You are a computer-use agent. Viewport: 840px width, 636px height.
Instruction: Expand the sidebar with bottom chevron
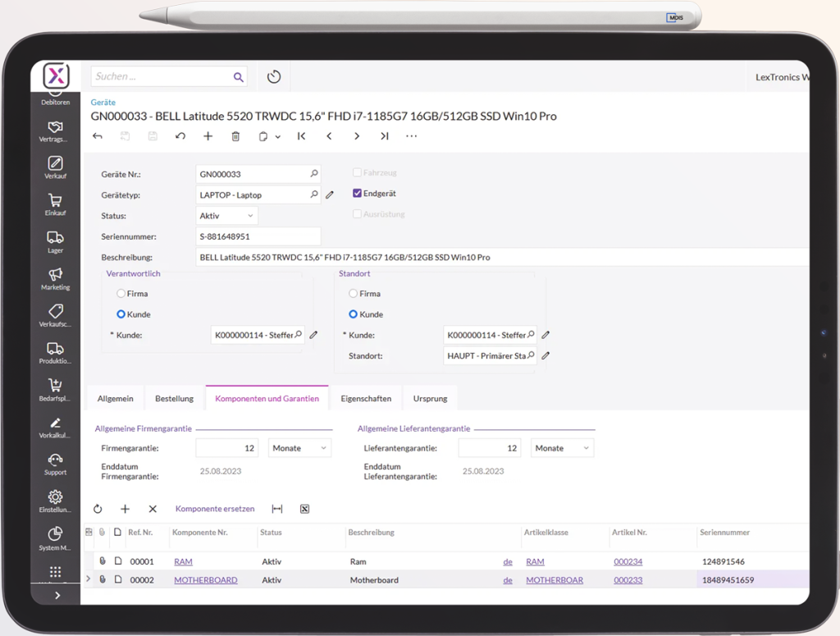click(x=57, y=595)
